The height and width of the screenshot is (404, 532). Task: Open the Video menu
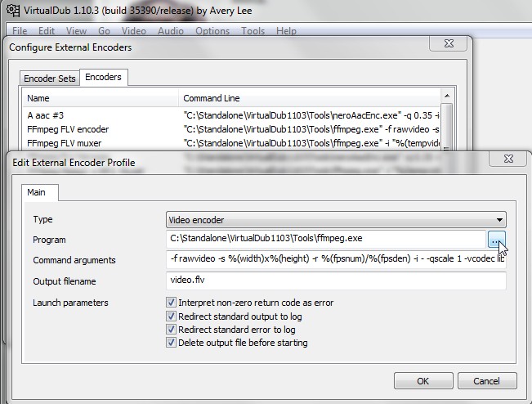click(134, 31)
